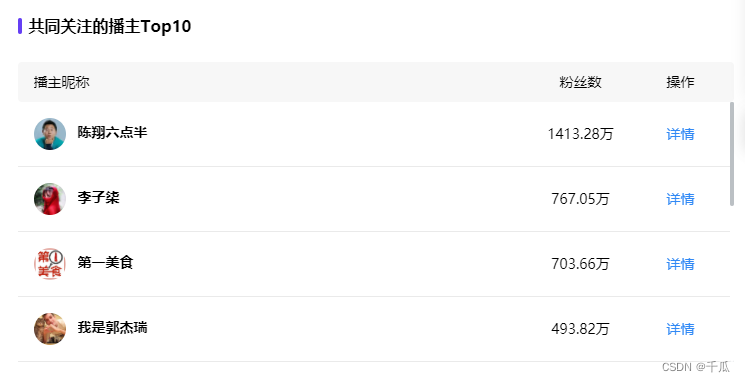
Task: Click the 1413.28万 follower count
Action: tap(580, 134)
